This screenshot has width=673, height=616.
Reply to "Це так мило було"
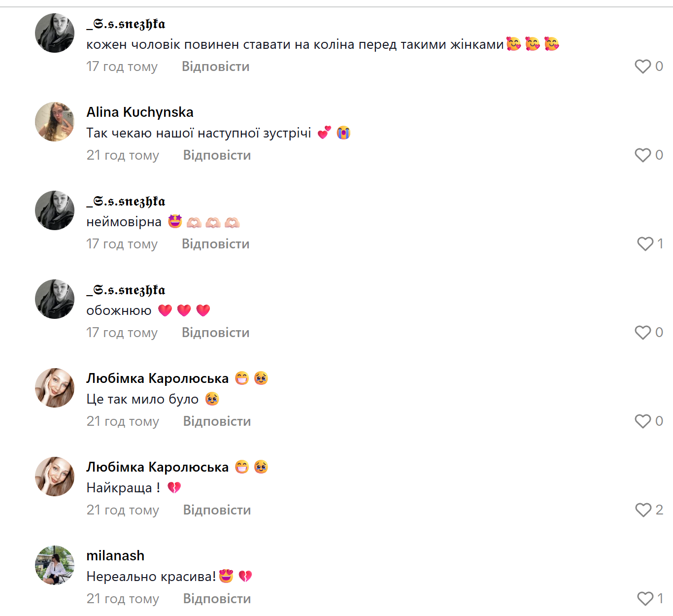click(217, 421)
